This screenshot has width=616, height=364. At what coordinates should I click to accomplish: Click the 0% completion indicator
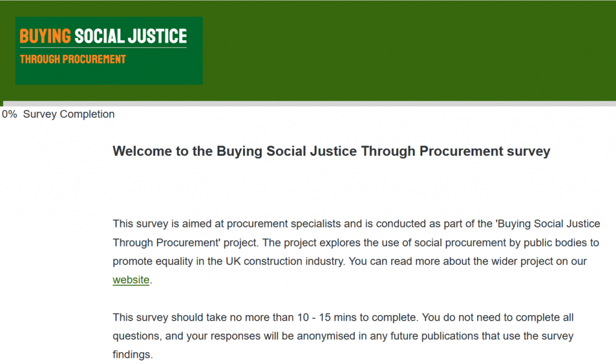(x=10, y=114)
